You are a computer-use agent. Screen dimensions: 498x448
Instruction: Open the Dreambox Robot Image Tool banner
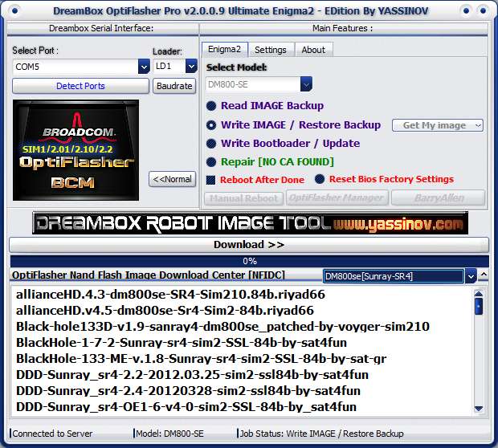pos(250,223)
